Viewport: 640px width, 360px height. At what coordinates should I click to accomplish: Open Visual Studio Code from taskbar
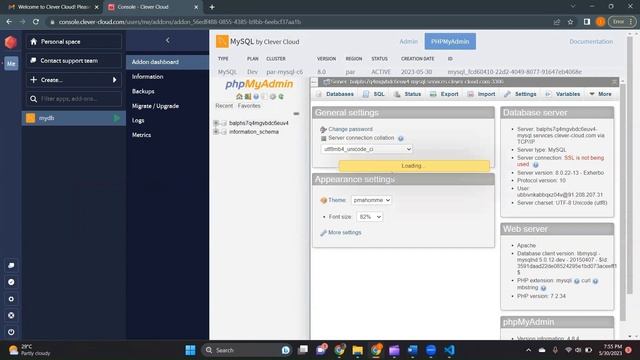[x=449, y=350]
